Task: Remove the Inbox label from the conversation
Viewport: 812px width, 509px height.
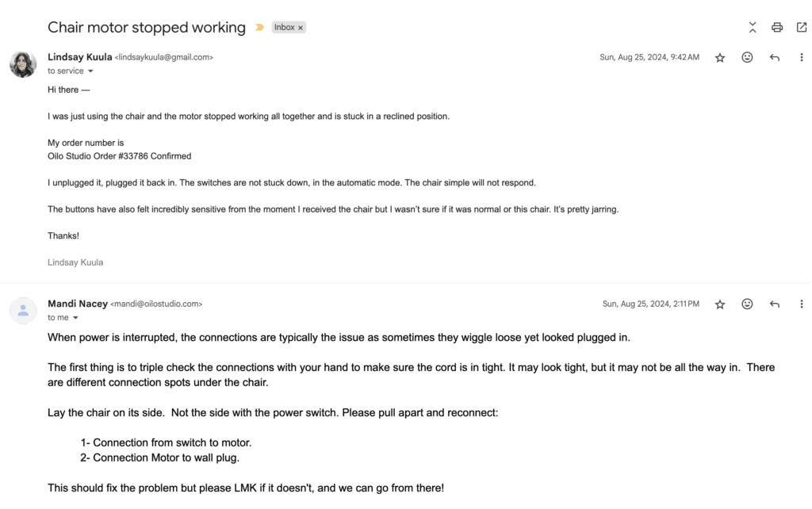Action: (301, 28)
